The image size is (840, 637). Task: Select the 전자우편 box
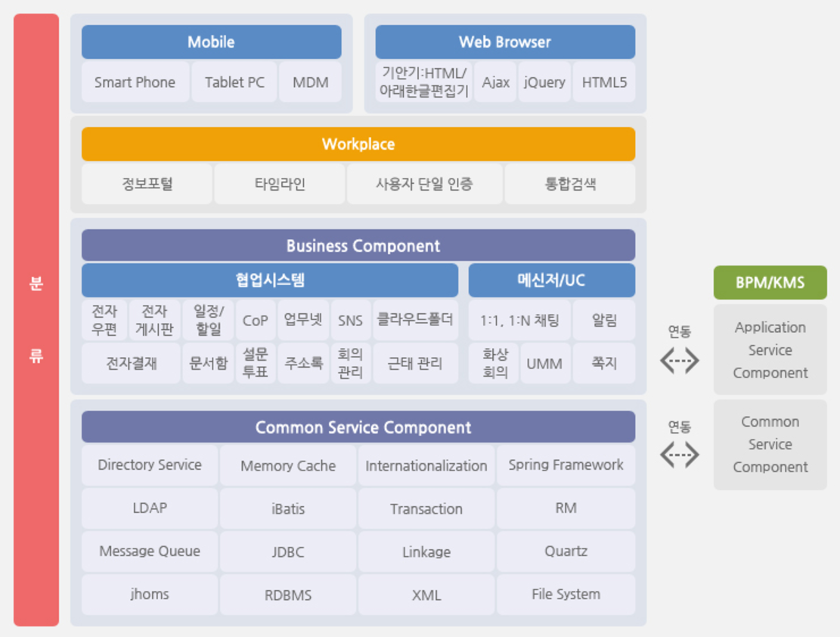(x=104, y=319)
